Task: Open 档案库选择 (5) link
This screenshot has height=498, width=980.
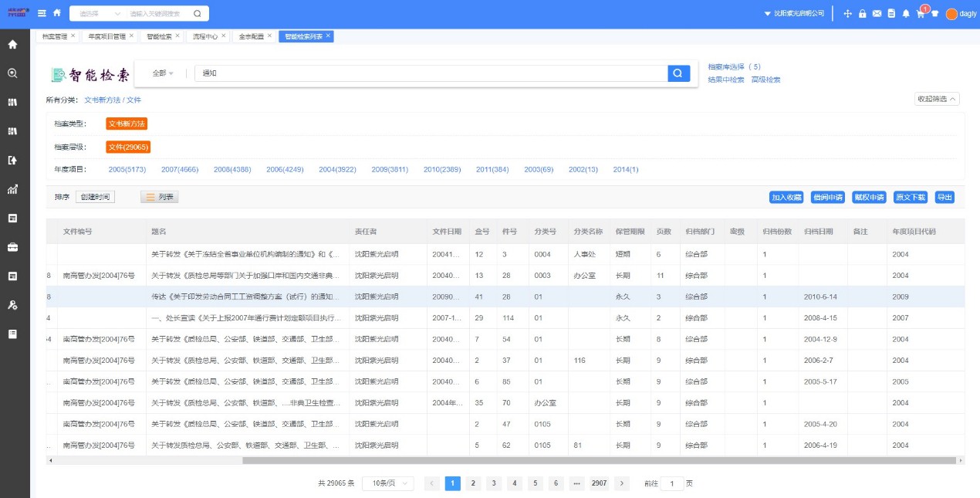Action: 734,67
